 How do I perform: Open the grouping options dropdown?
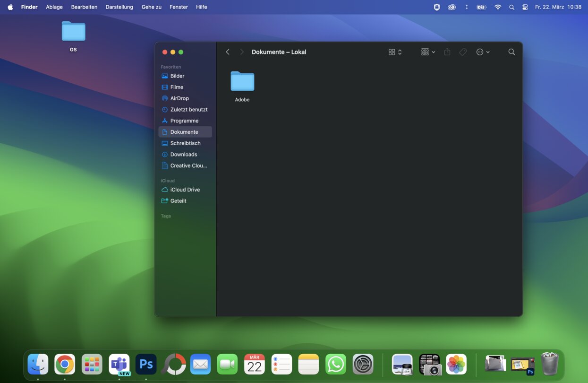(x=428, y=52)
